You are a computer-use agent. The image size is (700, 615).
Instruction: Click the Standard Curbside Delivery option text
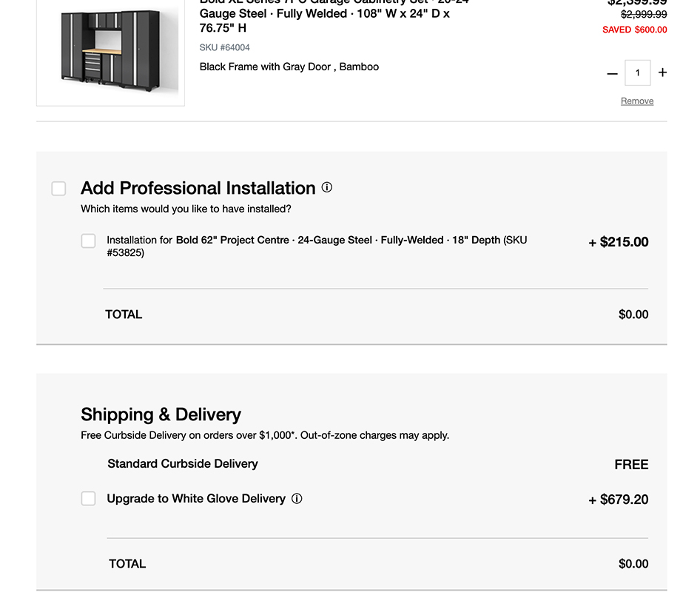point(183,464)
